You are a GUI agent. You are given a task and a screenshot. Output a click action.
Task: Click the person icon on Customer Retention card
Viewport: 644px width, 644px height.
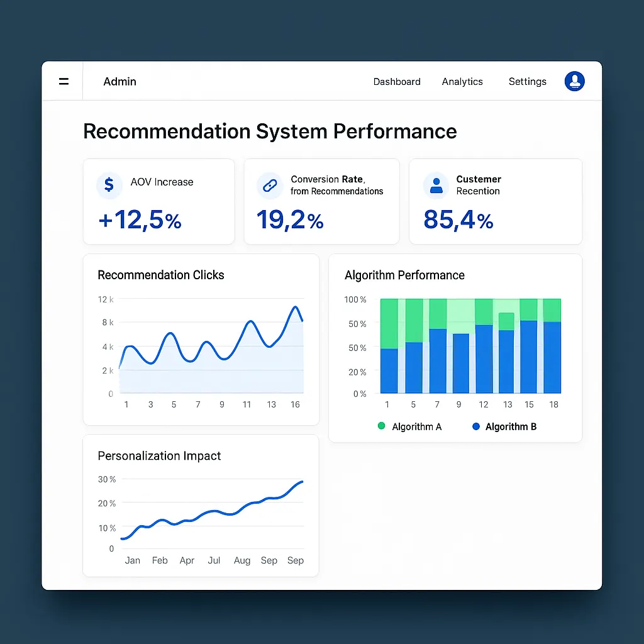tap(436, 184)
